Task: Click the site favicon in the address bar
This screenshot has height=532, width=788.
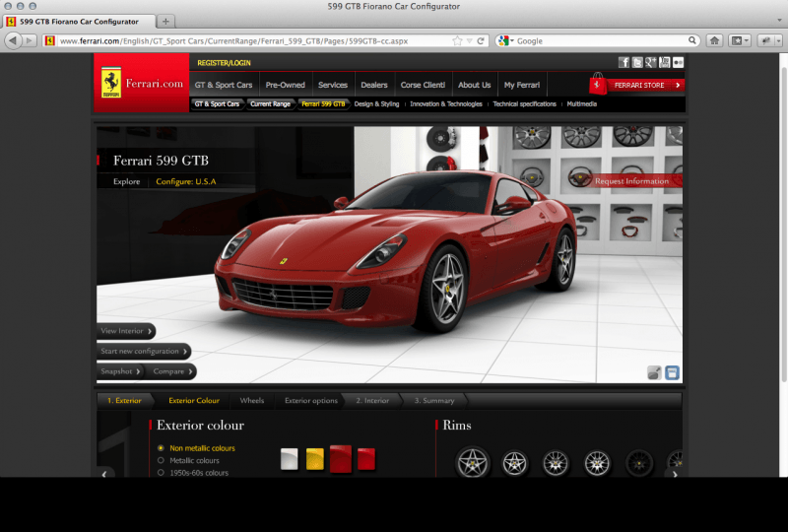Action: click(x=50, y=40)
